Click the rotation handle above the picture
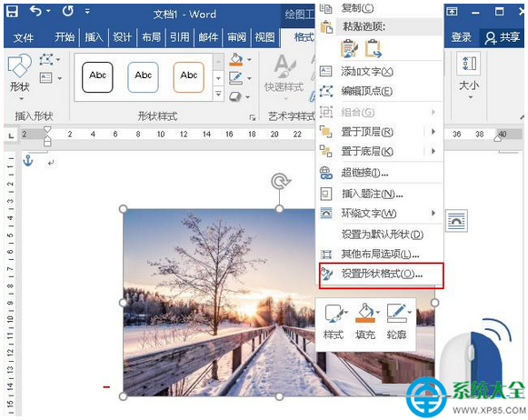 (x=281, y=182)
